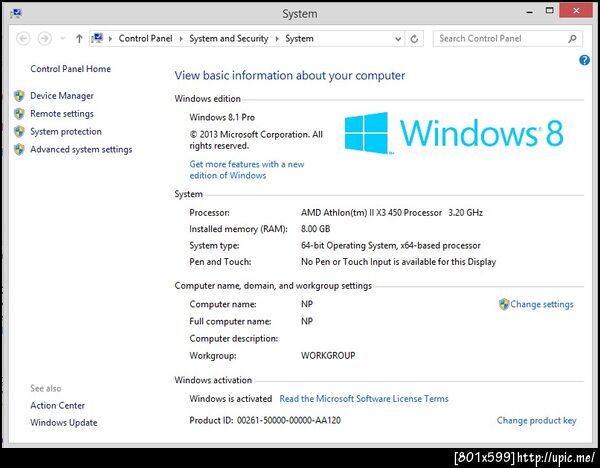Screen dimensions: 600x468
Task: Click the computer icon in address bar
Action: [x=98, y=38]
